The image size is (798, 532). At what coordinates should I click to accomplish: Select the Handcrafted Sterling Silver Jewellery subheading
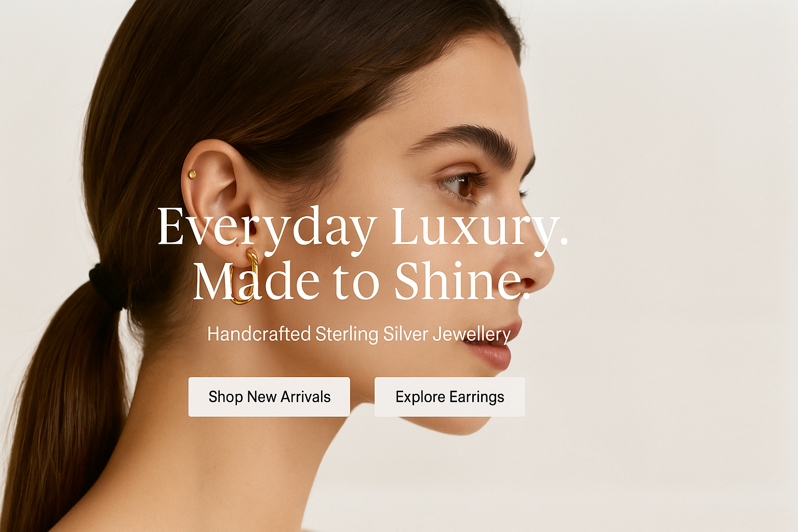(359, 334)
